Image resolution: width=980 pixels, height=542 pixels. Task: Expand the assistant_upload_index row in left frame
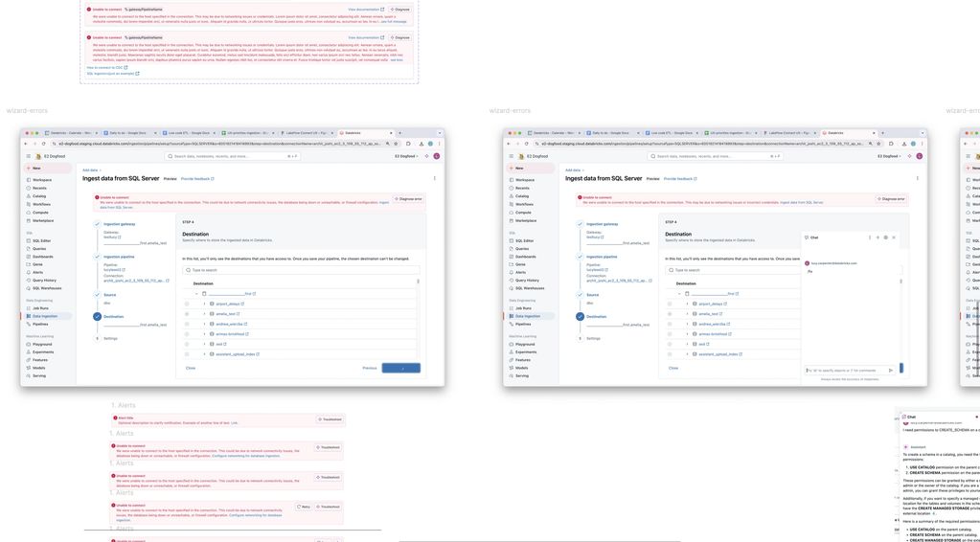click(x=204, y=354)
